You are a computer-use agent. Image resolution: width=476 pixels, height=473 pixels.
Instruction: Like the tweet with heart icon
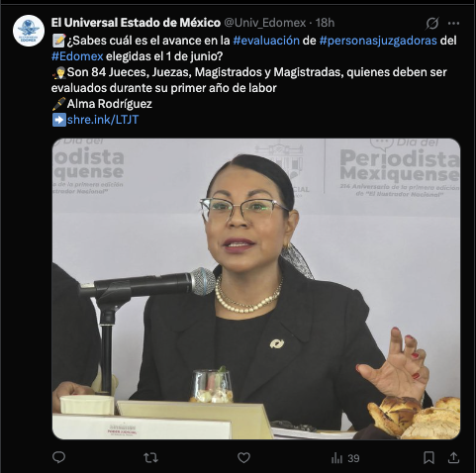coord(243,458)
